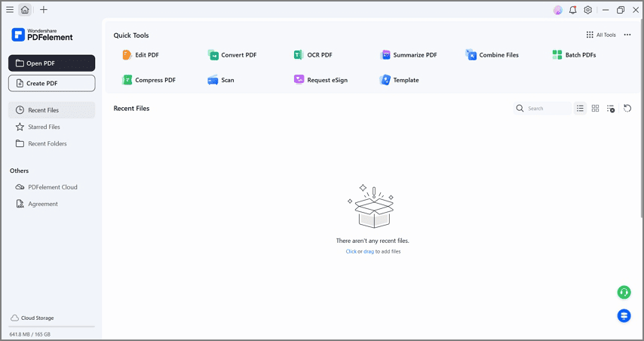Open Agreement in sidebar
Screen dimensions: 644x341
pos(52,204)
